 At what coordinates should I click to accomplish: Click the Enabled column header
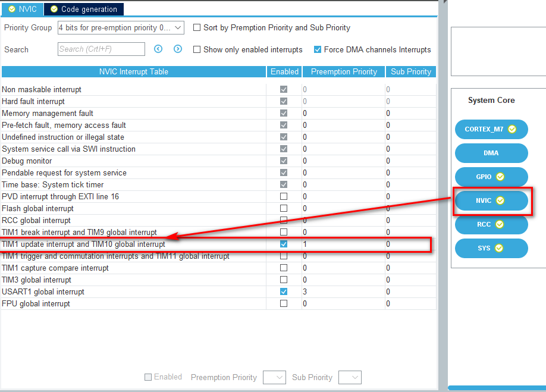click(284, 72)
